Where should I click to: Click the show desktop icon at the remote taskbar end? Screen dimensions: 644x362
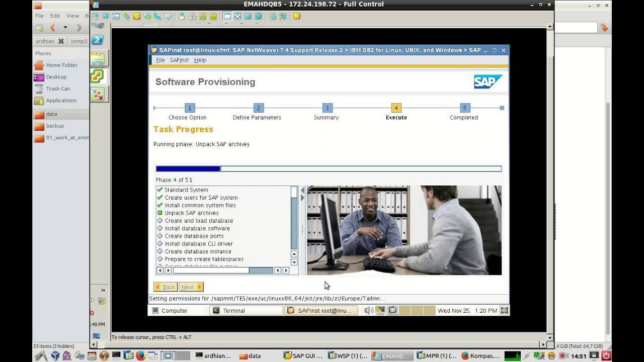pos(504,310)
